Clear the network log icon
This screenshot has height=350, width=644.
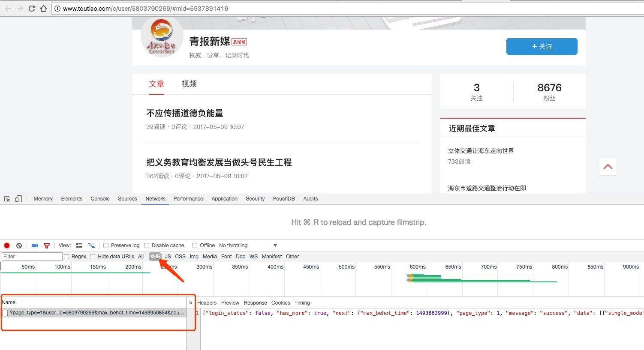click(19, 245)
